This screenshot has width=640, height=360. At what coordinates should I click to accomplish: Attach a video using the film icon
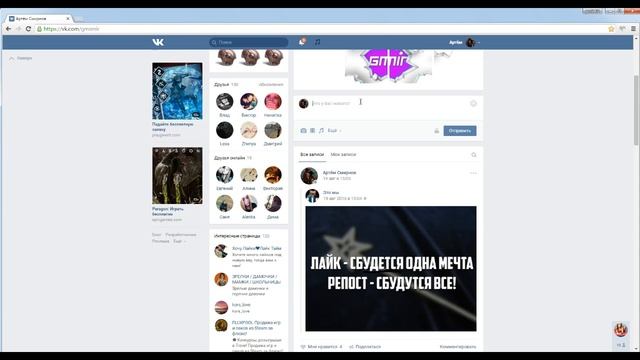(x=312, y=131)
